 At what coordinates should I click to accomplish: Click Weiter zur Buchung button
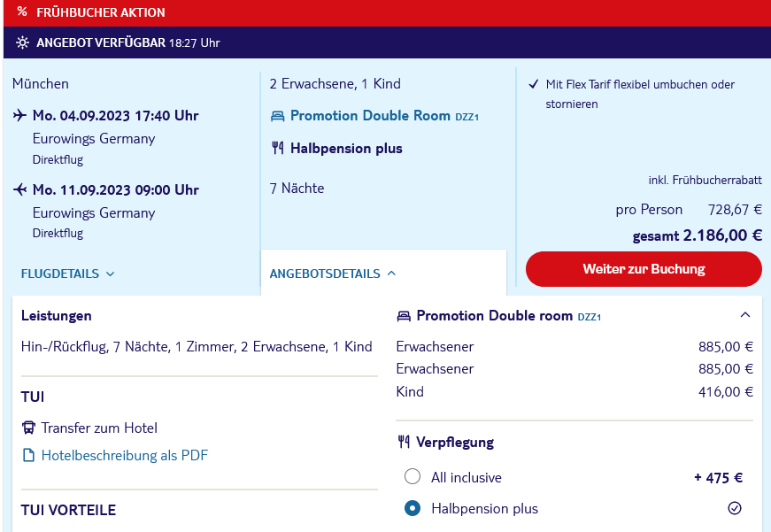[644, 269]
